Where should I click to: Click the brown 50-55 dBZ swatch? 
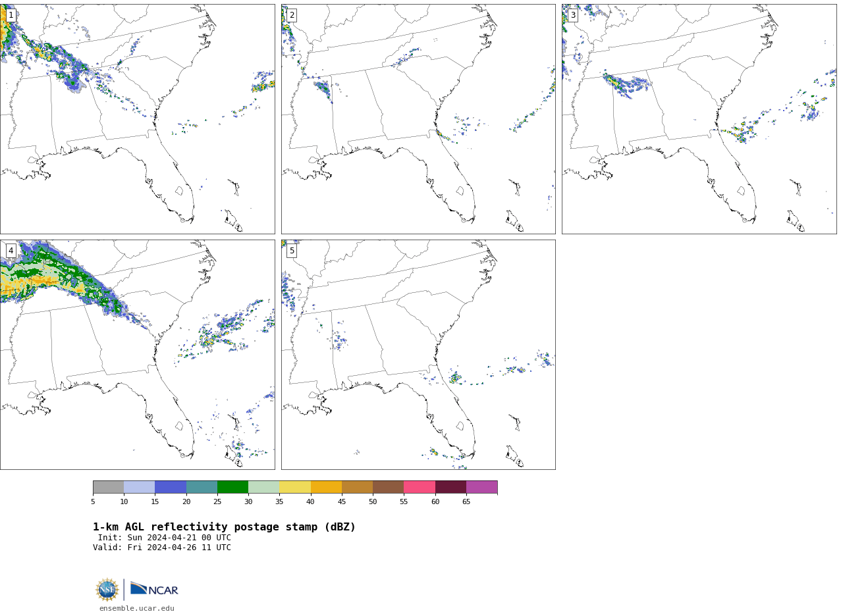coord(388,487)
